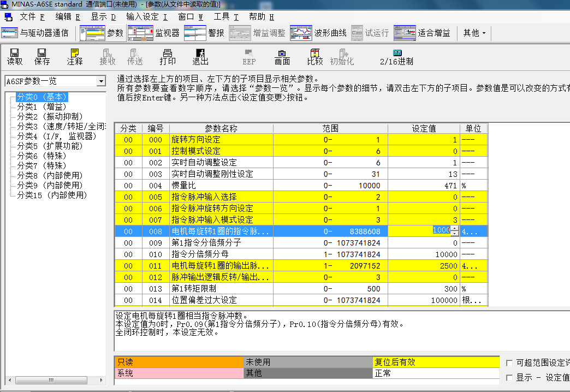Click 与驱动器通信 button
The width and height of the screenshot is (570, 392).
point(35,33)
